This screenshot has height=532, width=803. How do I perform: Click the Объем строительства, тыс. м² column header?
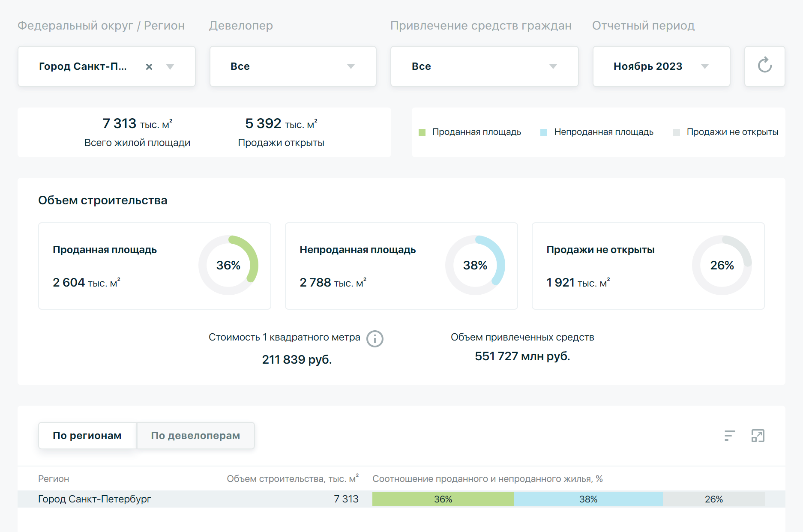click(x=293, y=478)
